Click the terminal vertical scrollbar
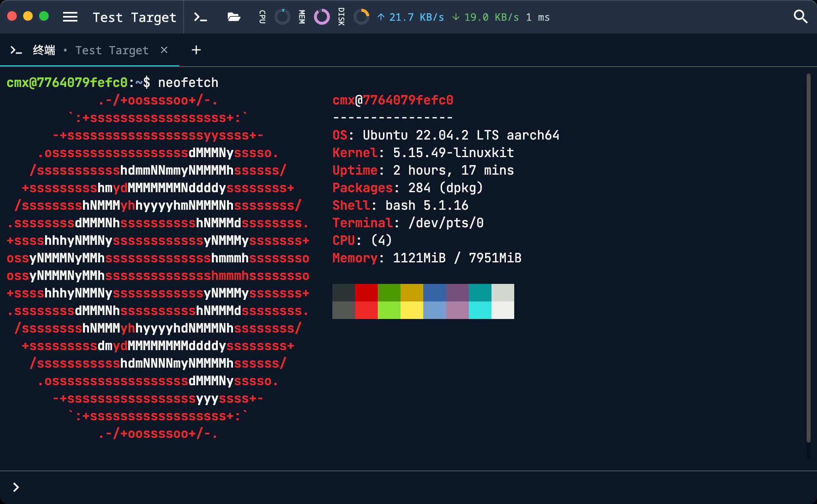This screenshot has width=817, height=504. pyautogui.click(x=809, y=258)
